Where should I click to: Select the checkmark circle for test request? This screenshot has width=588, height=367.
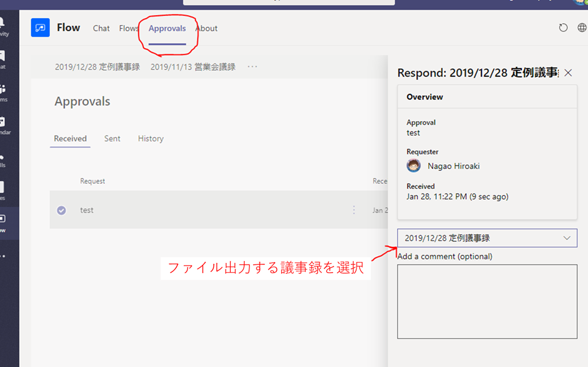tap(61, 210)
